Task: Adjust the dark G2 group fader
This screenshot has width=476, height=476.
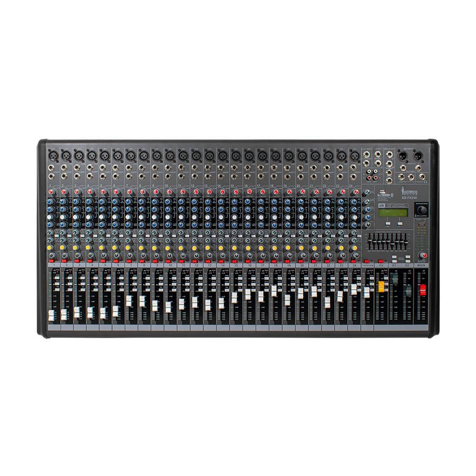Action: [x=408, y=290]
